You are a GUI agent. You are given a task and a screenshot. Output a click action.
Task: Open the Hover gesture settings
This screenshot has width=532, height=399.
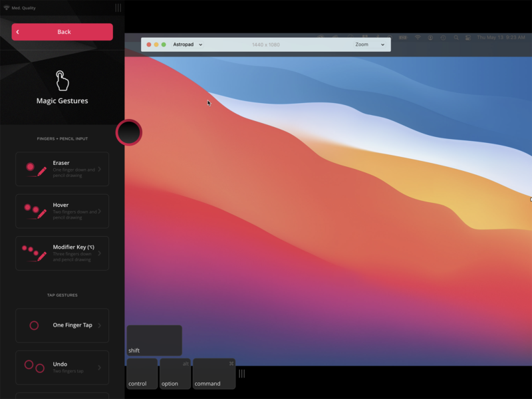[x=62, y=211]
